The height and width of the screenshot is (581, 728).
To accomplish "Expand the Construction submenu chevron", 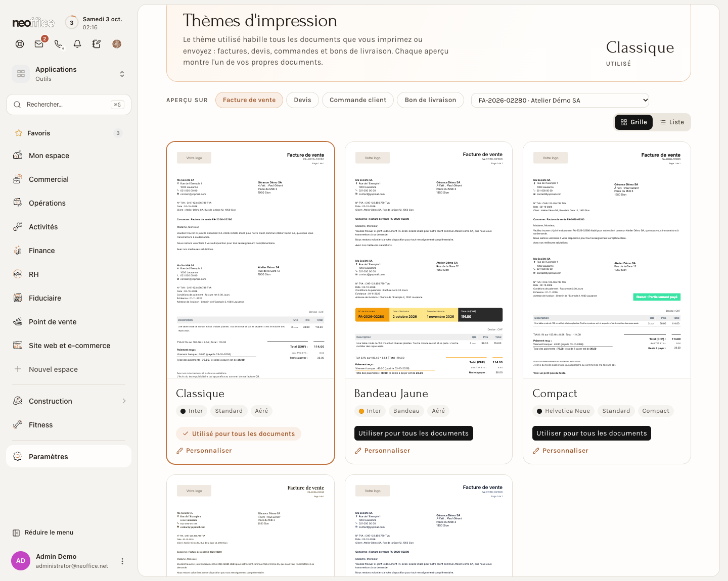I will coord(124,401).
